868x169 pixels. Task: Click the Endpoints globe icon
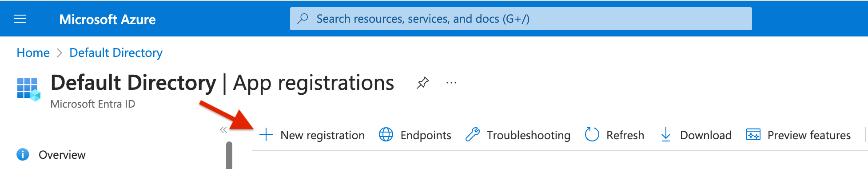pos(386,134)
